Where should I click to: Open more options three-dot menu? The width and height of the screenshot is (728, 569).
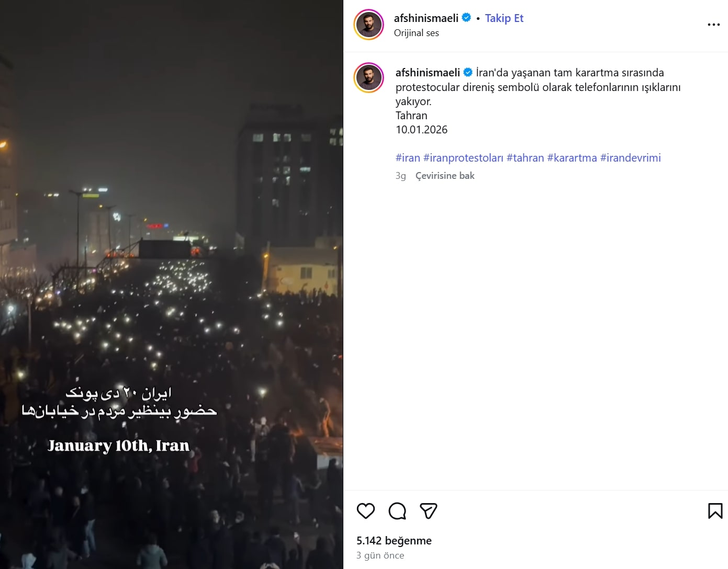(713, 25)
